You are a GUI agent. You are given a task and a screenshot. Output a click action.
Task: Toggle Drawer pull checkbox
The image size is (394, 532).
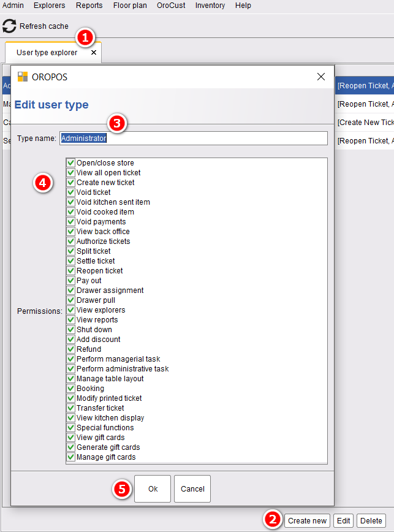70,300
